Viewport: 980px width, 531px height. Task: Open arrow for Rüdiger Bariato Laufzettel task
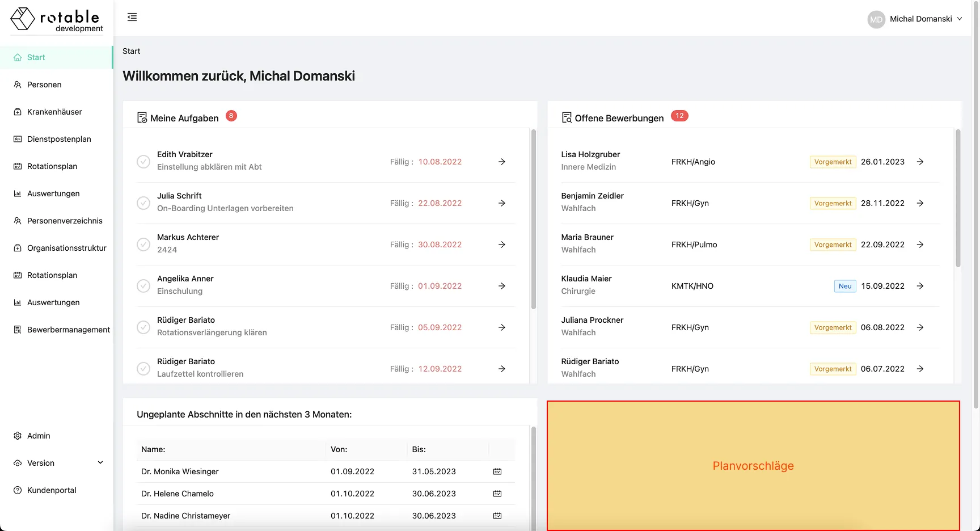click(x=502, y=369)
